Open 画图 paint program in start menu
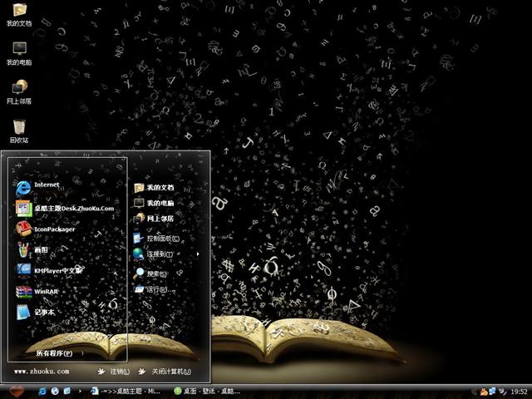 32,250
